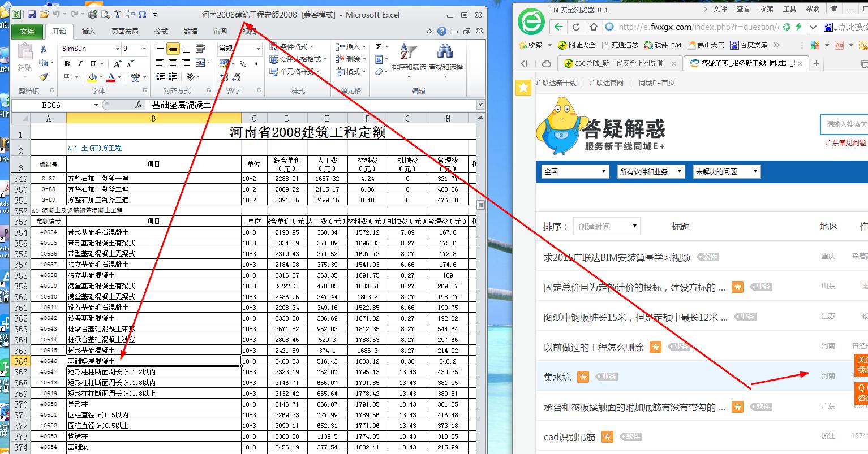
Task: Apply yellow fill color bucket
Action: pyautogui.click(x=92, y=77)
